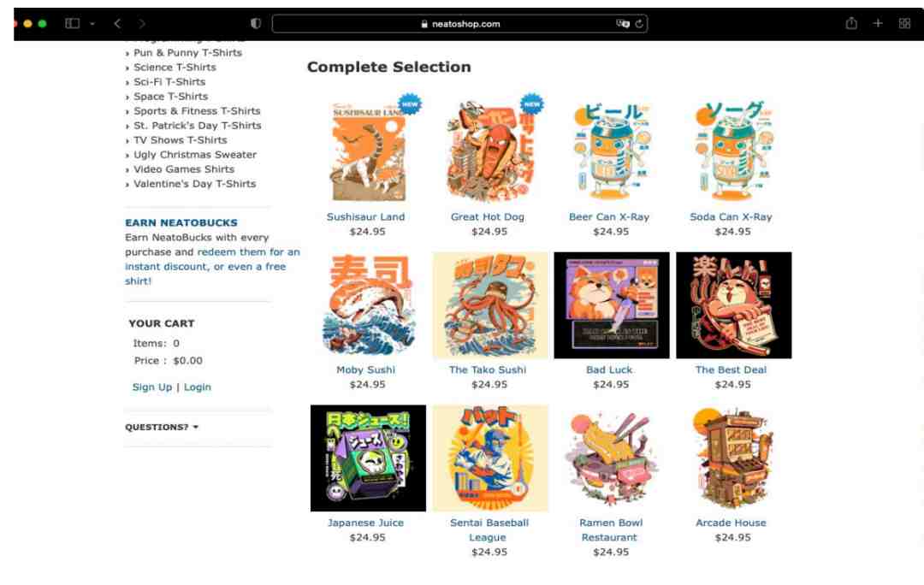Open the privacy shield icon
The image size is (924, 585).
(256, 24)
